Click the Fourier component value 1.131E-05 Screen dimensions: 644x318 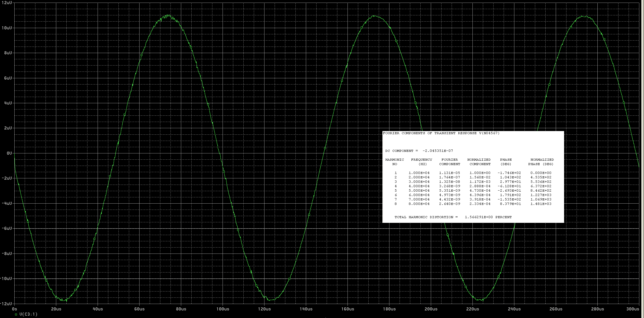[450, 173]
